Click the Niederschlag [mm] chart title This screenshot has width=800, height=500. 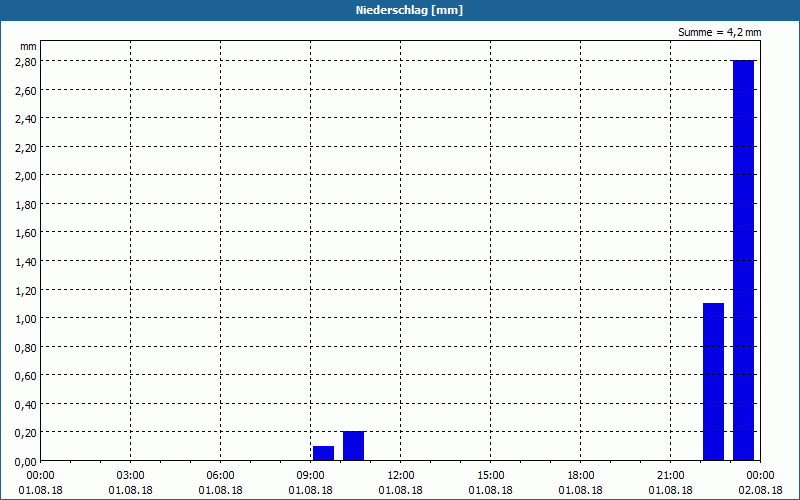coord(409,10)
